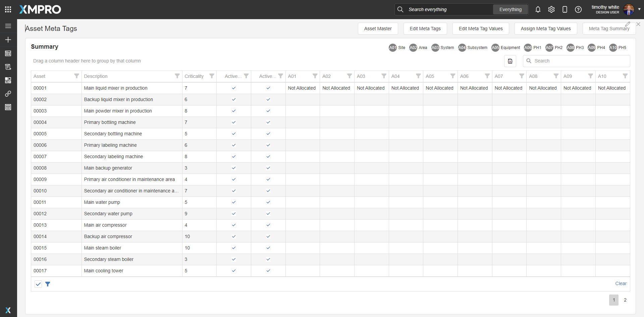Open Assign Meta Tag Values
Screen dimensions: 644x317
[x=546, y=29]
